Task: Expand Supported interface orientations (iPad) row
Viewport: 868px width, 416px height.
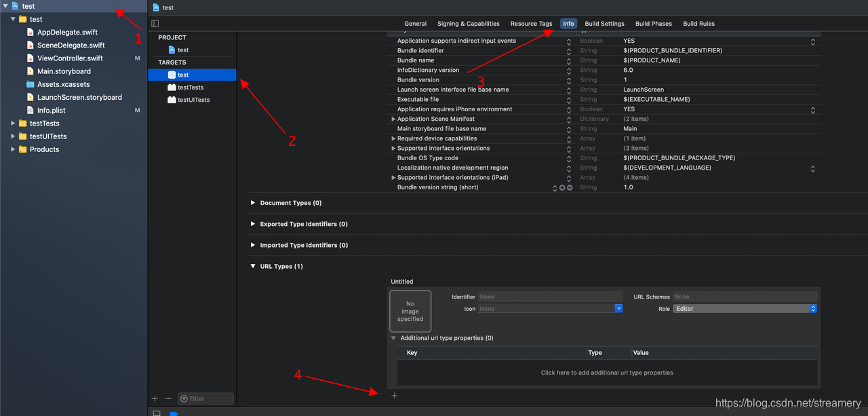Action: click(394, 178)
